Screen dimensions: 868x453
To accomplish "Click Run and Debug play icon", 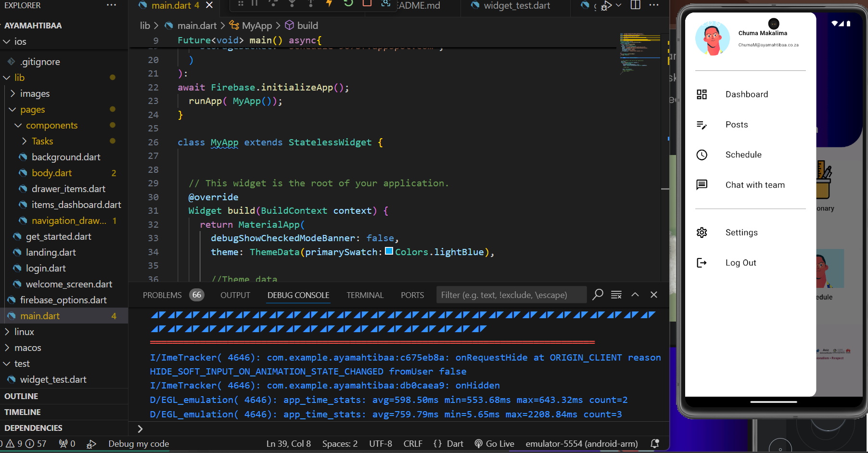I will tap(606, 6).
